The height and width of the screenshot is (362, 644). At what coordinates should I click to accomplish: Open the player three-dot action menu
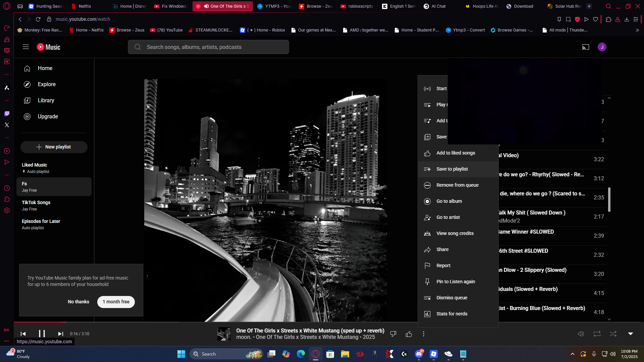(x=424, y=334)
